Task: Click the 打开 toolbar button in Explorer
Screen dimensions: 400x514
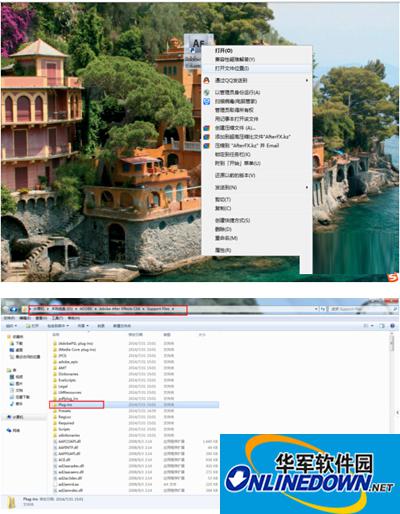Action: tap(33, 326)
